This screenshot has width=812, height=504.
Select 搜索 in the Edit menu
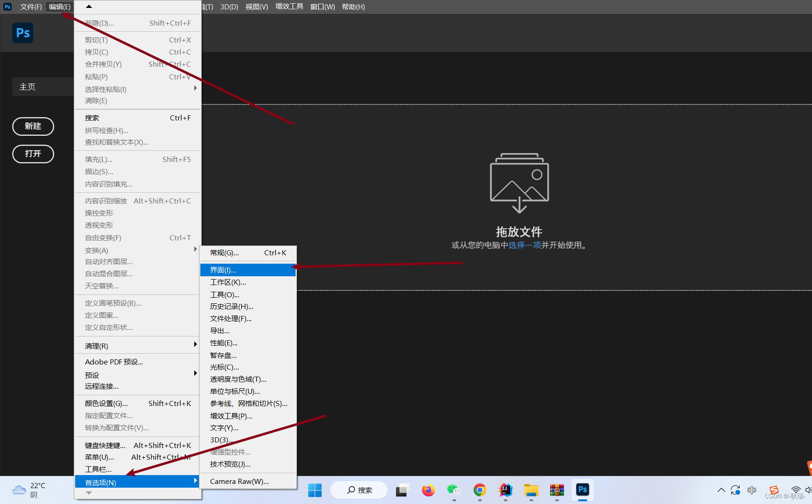point(138,118)
